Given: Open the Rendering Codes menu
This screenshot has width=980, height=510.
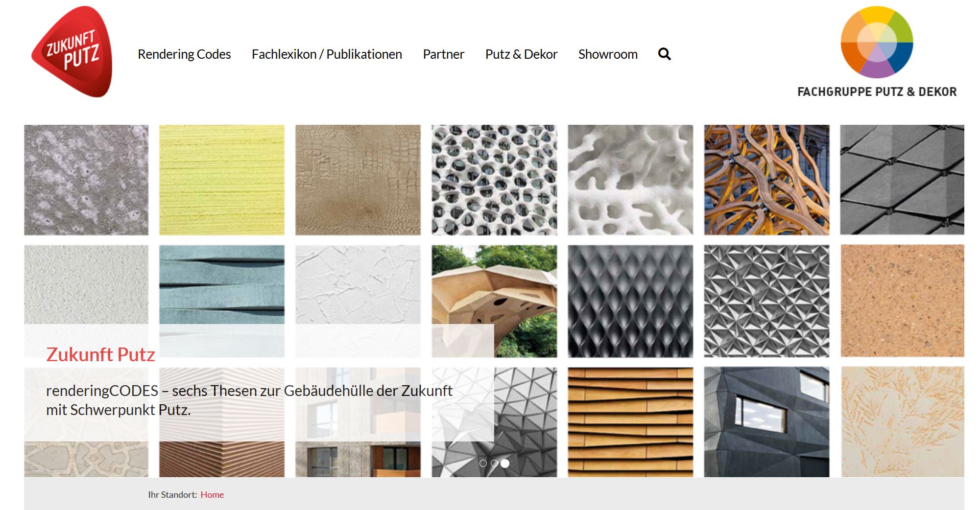Looking at the screenshot, I should tap(184, 54).
